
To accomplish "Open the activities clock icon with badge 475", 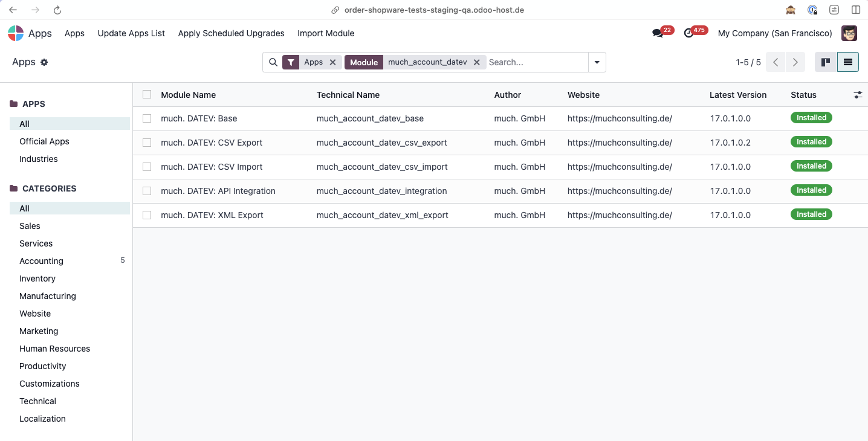I will (x=689, y=33).
